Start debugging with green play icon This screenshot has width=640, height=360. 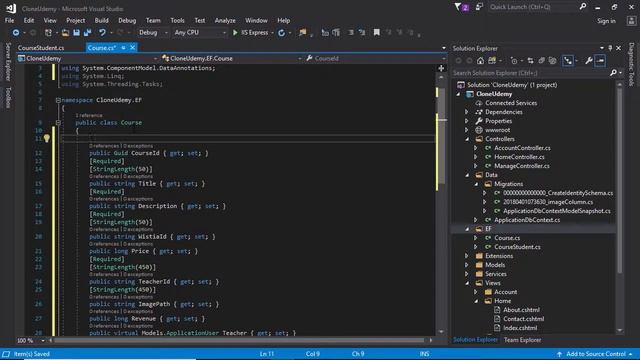(235, 33)
